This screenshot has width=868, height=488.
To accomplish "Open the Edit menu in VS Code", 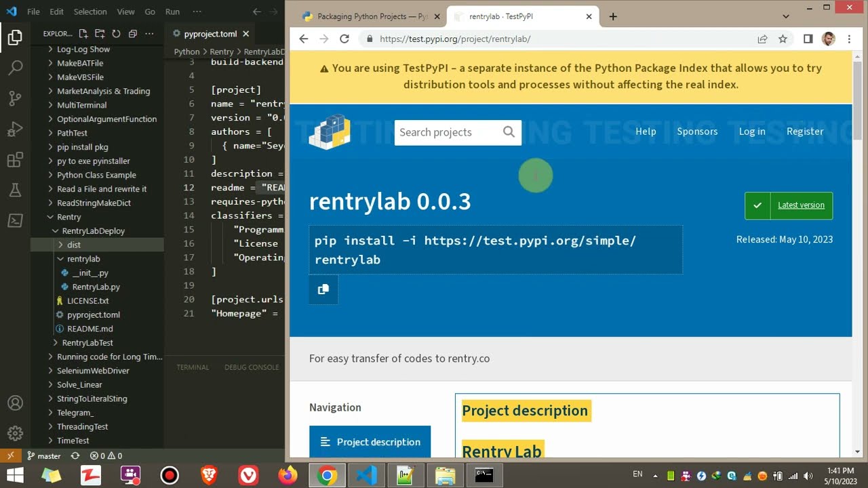I will click(57, 12).
